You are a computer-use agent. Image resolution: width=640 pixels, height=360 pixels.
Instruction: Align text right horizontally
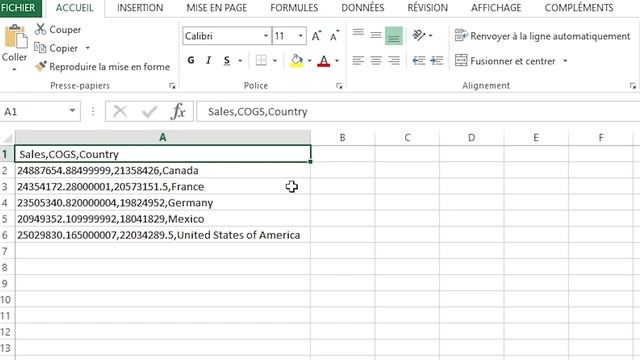click(x=394, y=60)
